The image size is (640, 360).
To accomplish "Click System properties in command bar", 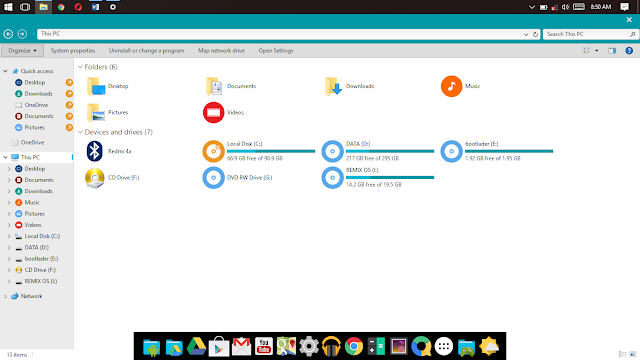I will pos(73,51).
